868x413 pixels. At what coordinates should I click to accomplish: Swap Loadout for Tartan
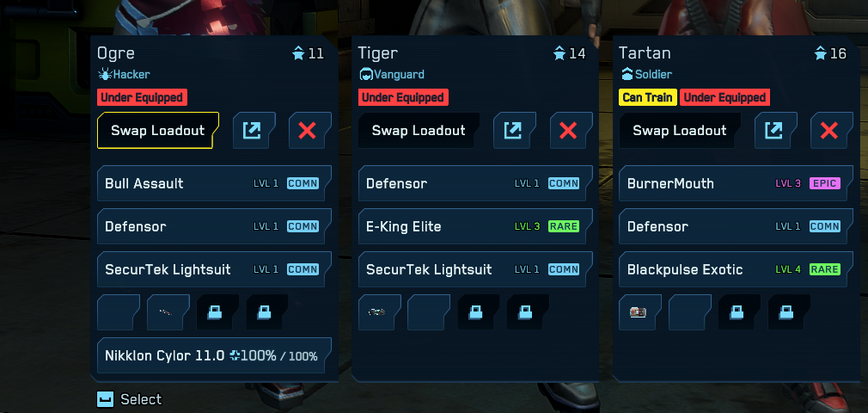coord(680,130)
